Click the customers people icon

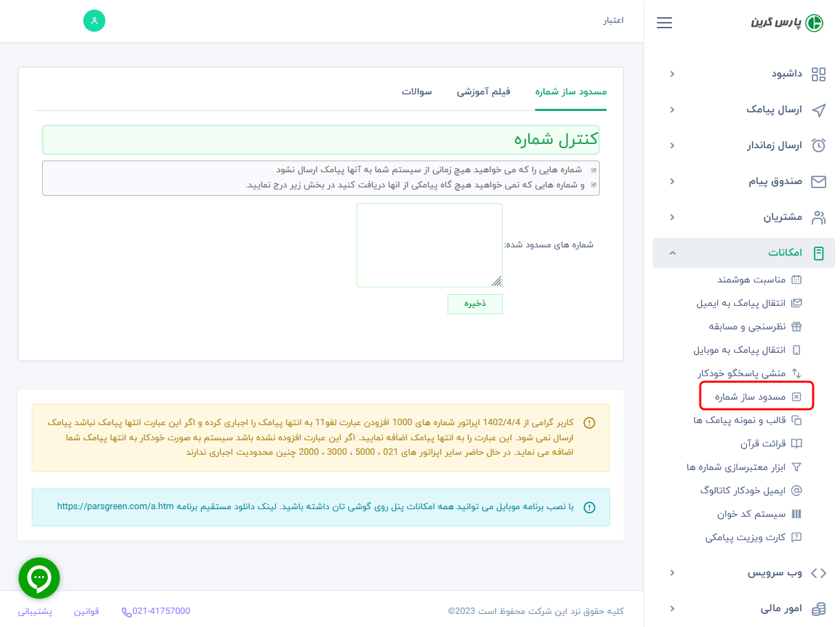(819, 218)
